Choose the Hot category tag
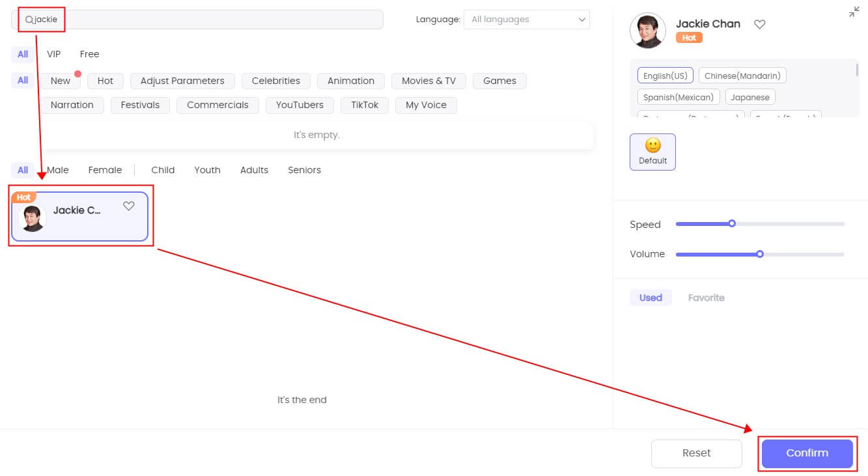 [x=105, y=81]
